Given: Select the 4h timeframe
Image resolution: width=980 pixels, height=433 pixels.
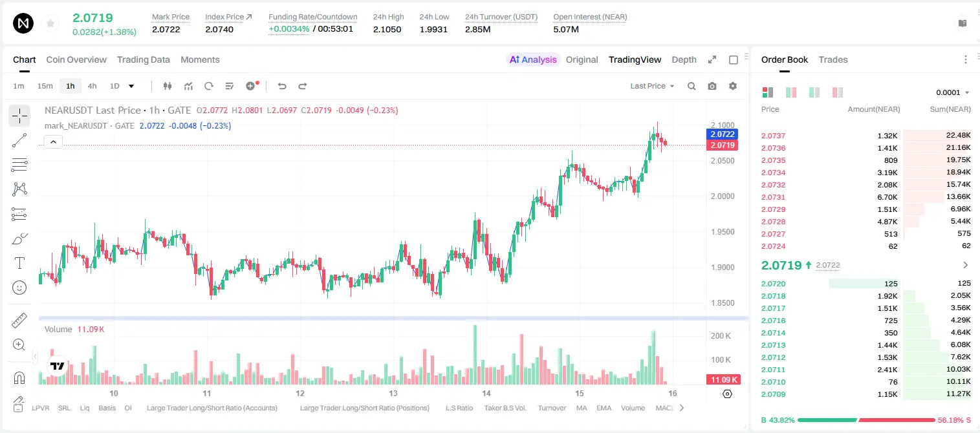Looking at the screenshot, I should [93, 86].
